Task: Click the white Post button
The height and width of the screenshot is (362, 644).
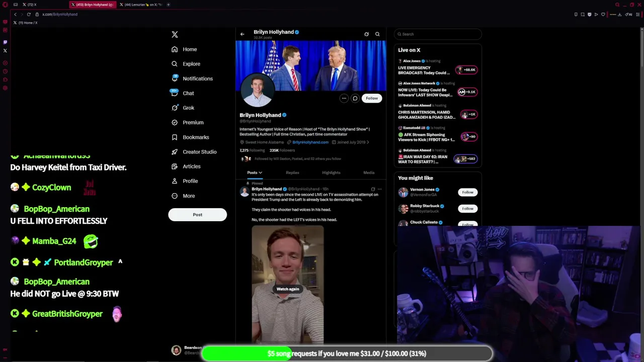Action: 197,215
